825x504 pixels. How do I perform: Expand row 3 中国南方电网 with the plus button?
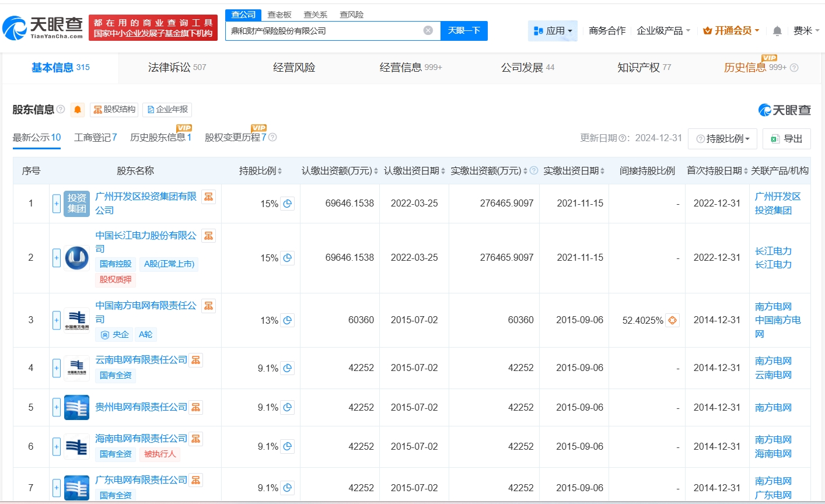57,320
